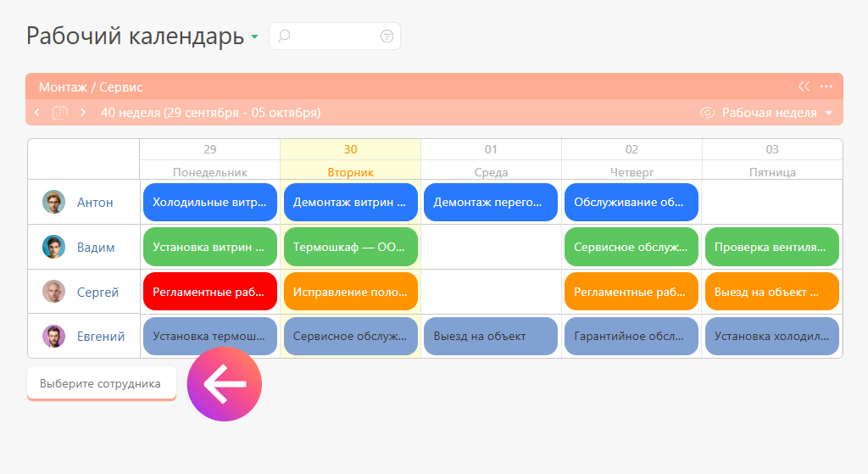The height and width of the screenshot is (474, 868).
Task: Open the Выберите сотрудника selector
Action: point(101,383)
